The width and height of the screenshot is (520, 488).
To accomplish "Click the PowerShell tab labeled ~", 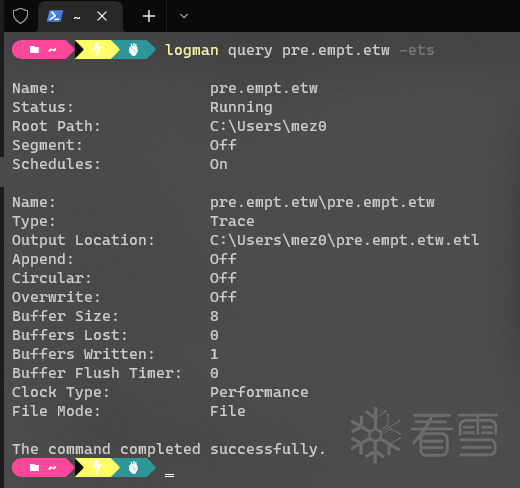I will [x=80, y=17].
